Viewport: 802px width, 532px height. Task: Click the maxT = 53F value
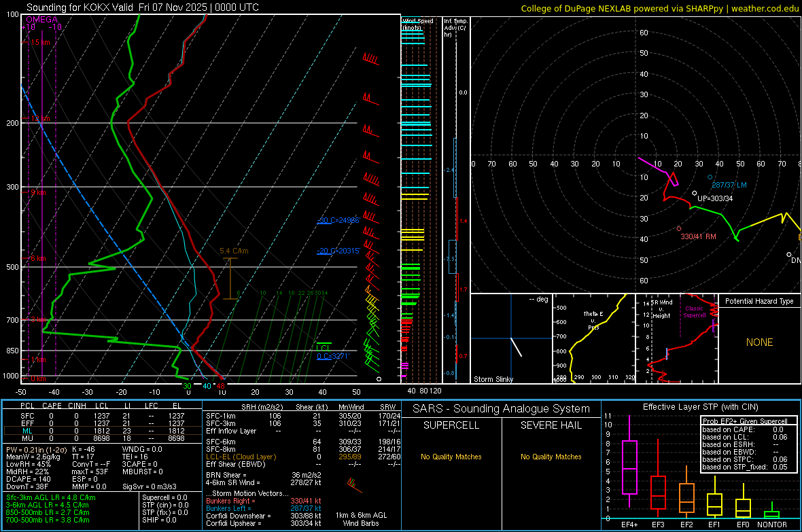tap(90, 472)
